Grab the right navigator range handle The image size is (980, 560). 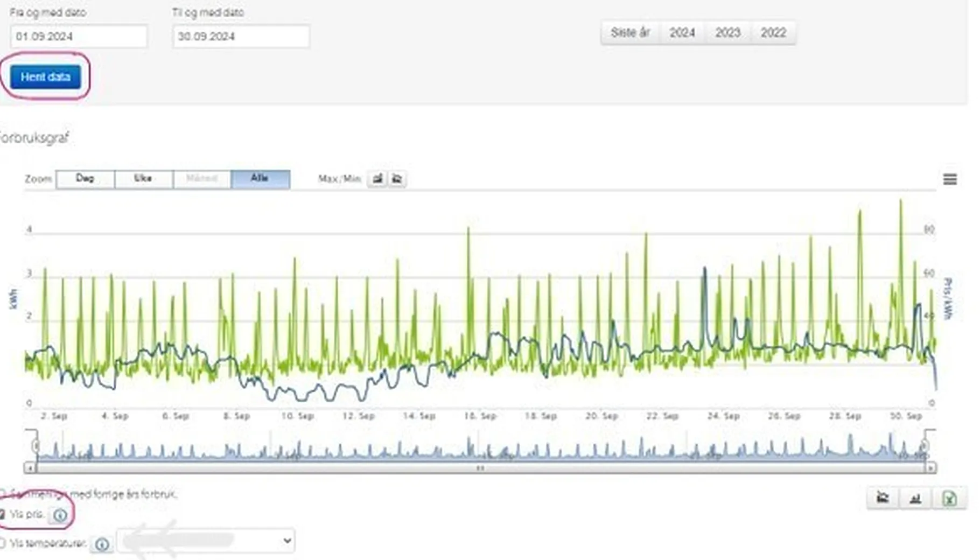click(925, 445)
